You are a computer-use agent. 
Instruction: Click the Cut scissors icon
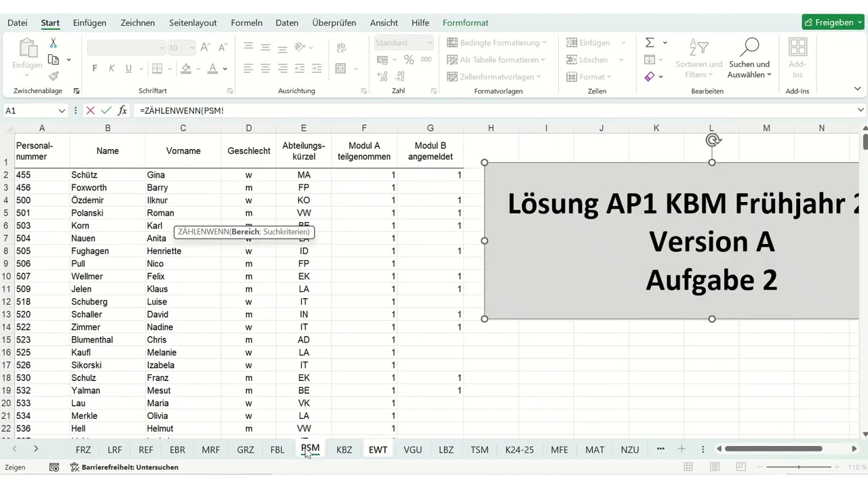(54, 43)
